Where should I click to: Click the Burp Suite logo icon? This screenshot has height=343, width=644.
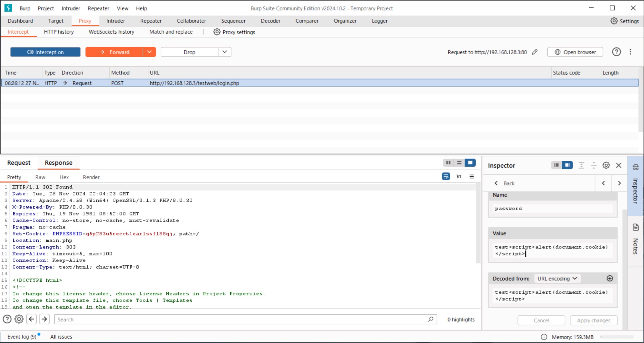[8, 8]
